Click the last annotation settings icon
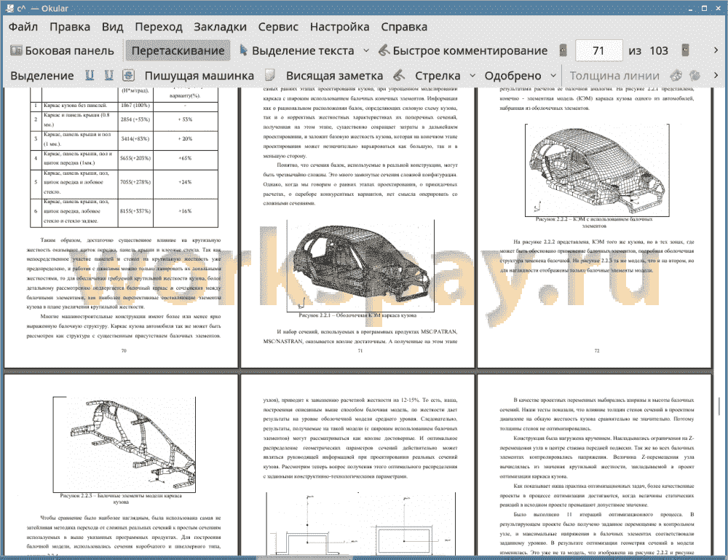 [695, 75]
